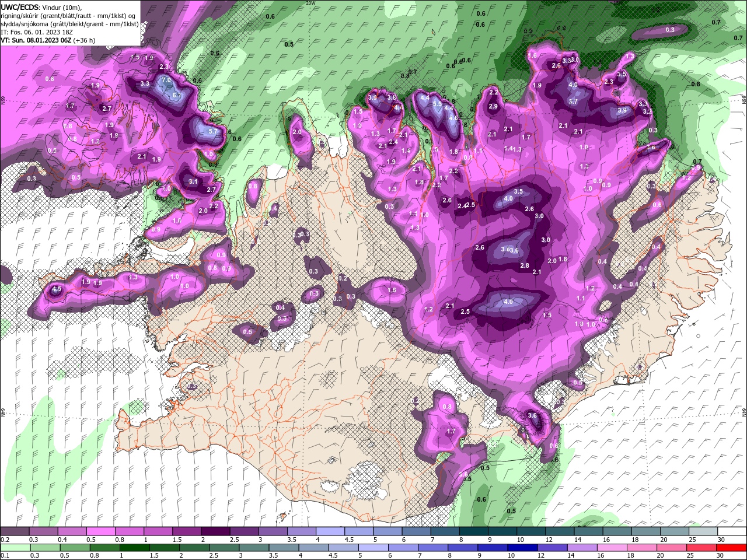747x560 pixels.
Task: Pick the darkest purple 2 swatch, upper scale
Action: [215, 531]
